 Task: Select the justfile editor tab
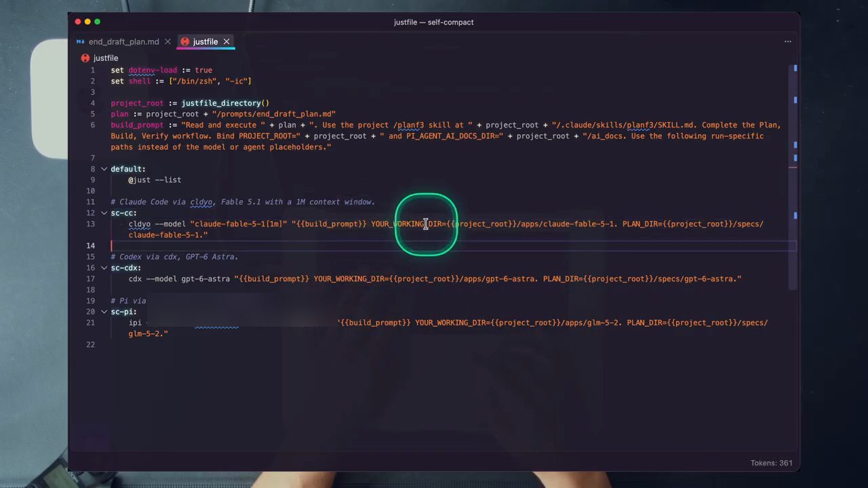click(205, 41)
